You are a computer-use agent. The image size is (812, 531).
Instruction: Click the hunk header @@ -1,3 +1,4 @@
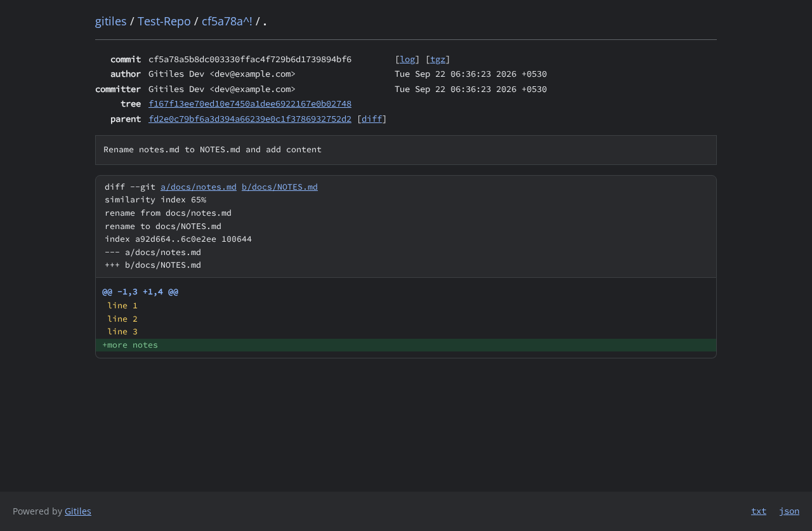click(x=140, y=292)
